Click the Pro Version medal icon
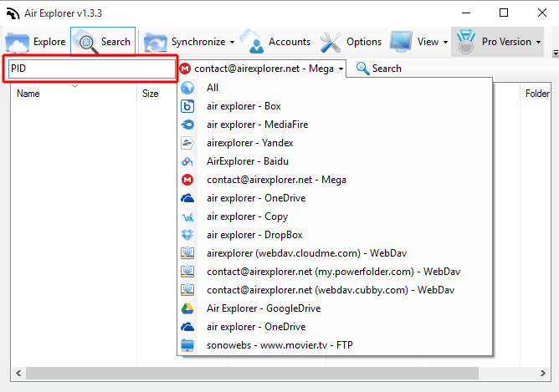559x392 pixels. (465, 42)
